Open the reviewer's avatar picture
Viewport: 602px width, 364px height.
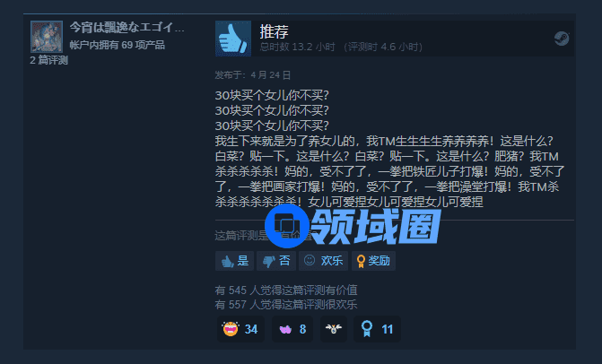(x=47, y=37)
